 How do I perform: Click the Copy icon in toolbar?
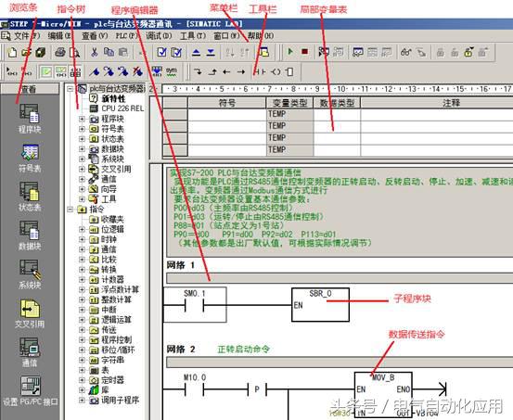tap(109, 52)
